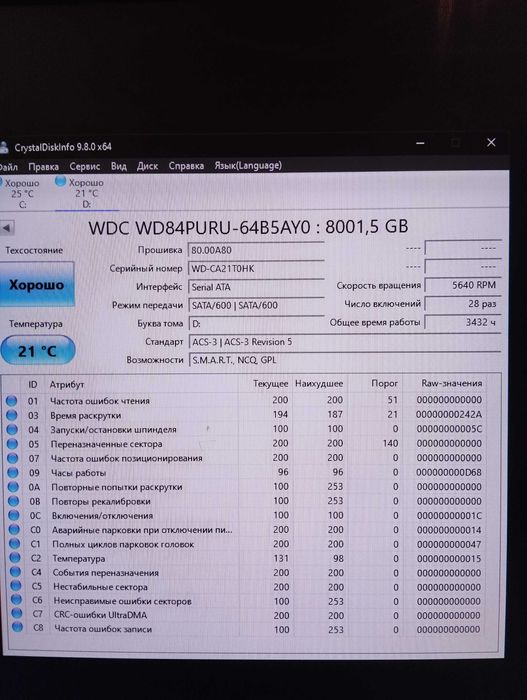Viewport: 527px width, 700px height.
Task: Click the Буква тома field D:
Action: (x=256, y=324)
